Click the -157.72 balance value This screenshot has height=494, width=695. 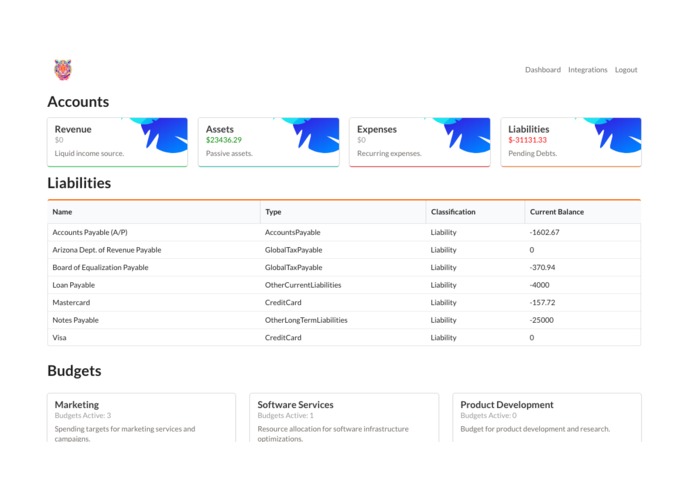[542, 302]
